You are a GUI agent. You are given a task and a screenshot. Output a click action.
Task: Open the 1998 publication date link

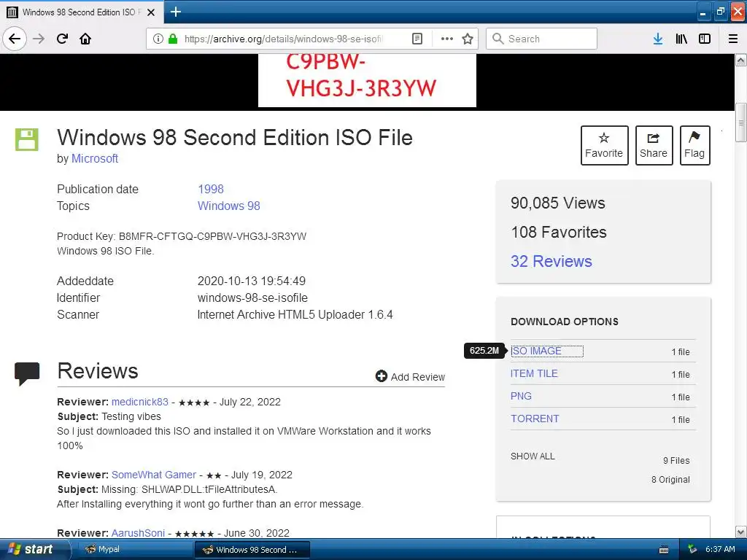pos(211,189)
